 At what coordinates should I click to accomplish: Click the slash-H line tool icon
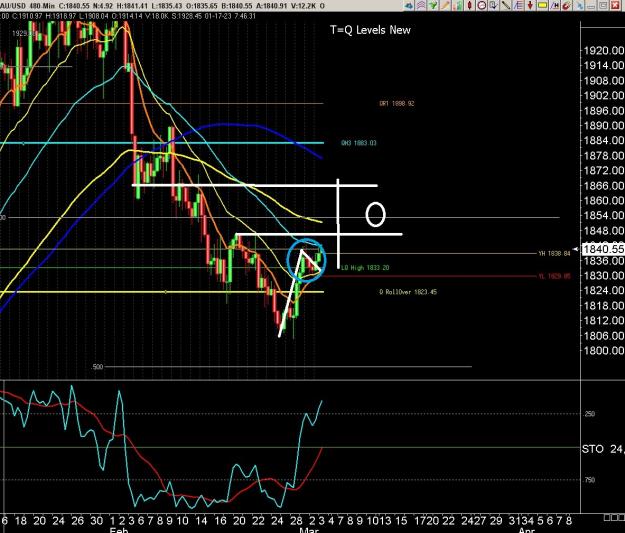point(554,6)
